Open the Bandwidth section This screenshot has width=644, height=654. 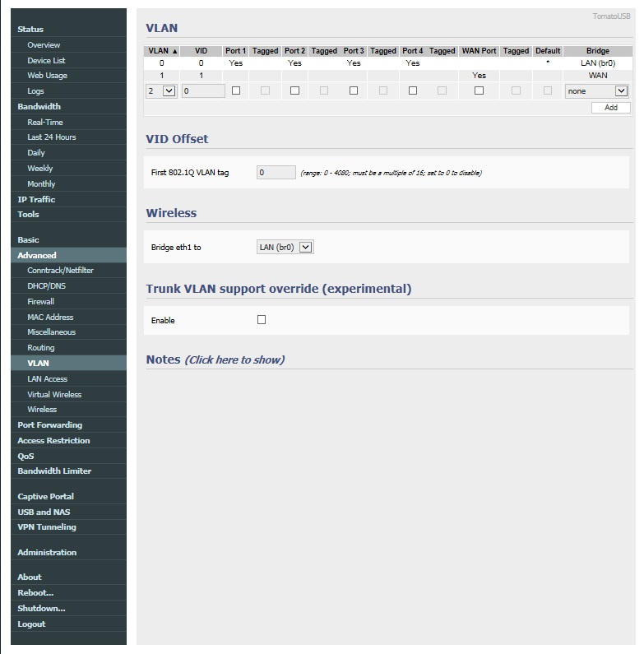(x=39, y=107)
